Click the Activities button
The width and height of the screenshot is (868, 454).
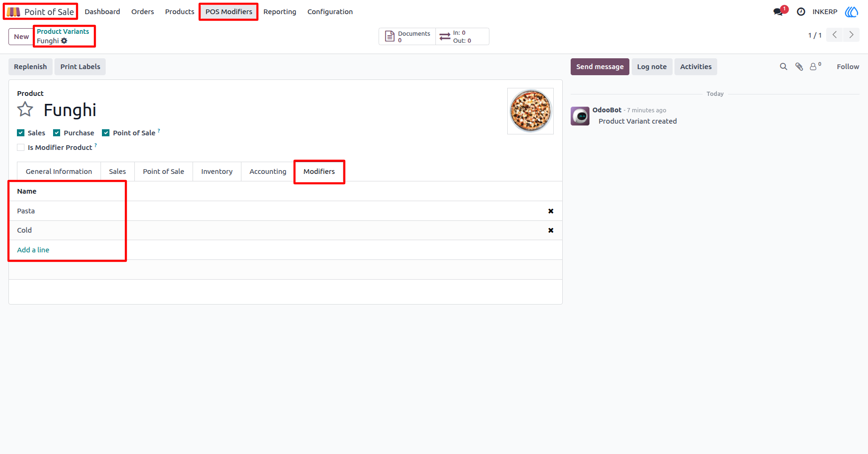[x=696, y=67]
